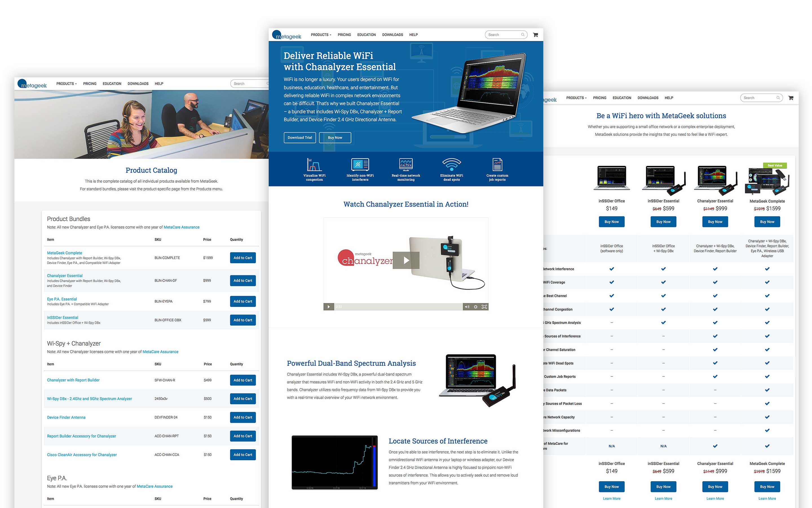
Task: Click top Buy Now under MetaGeek Complete $1599
Action: (x=767, y=222)
